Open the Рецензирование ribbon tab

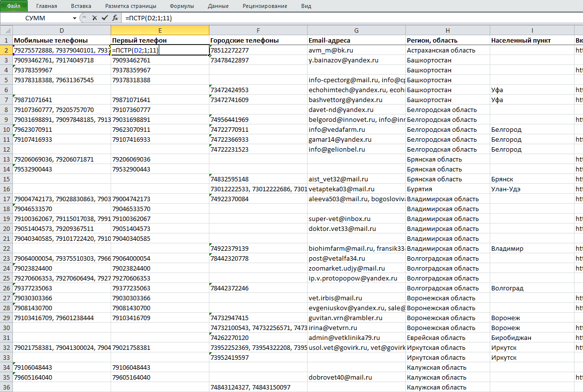[265, 6]
